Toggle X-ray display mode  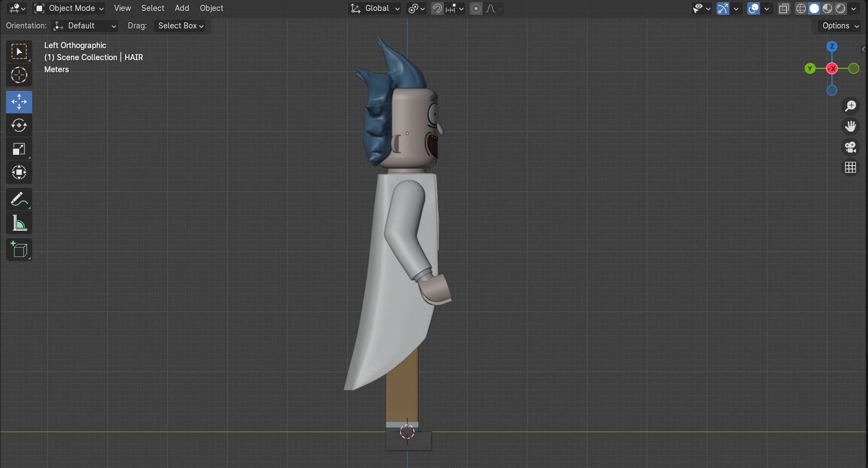coord(784,9)
